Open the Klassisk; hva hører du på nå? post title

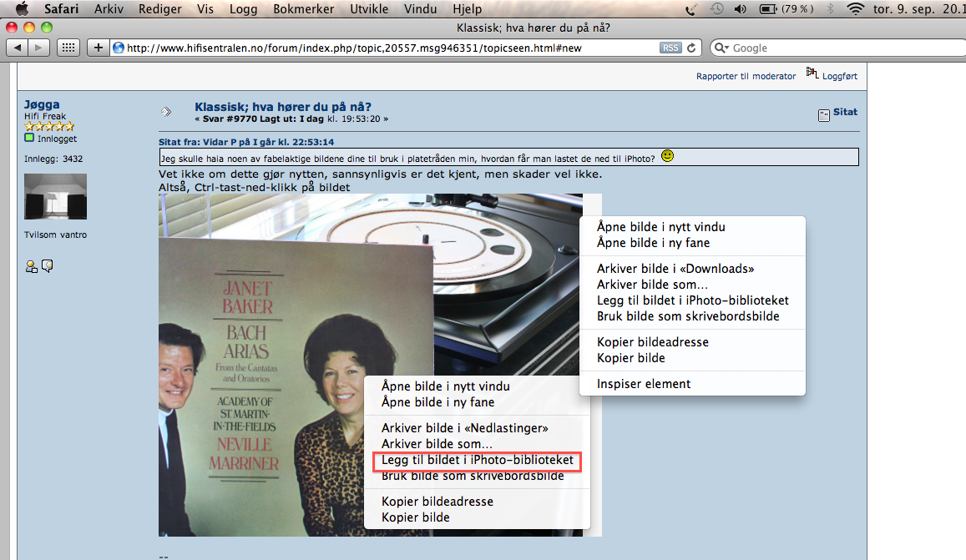point(283,107)
